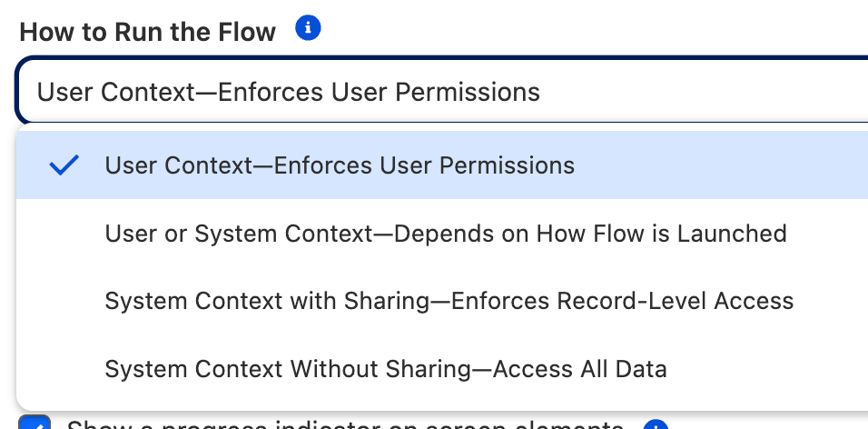The height and width of the screenshot is (429, 868).
Task: Click the Without Sharing list entry
Action: click(442, 369)
